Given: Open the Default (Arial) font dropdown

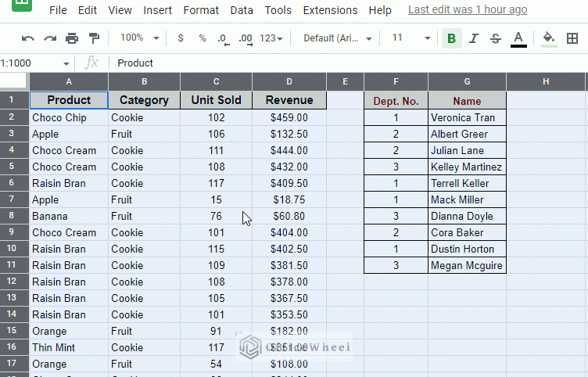Looking at the screenshot, I should click(x=338, y=38).
